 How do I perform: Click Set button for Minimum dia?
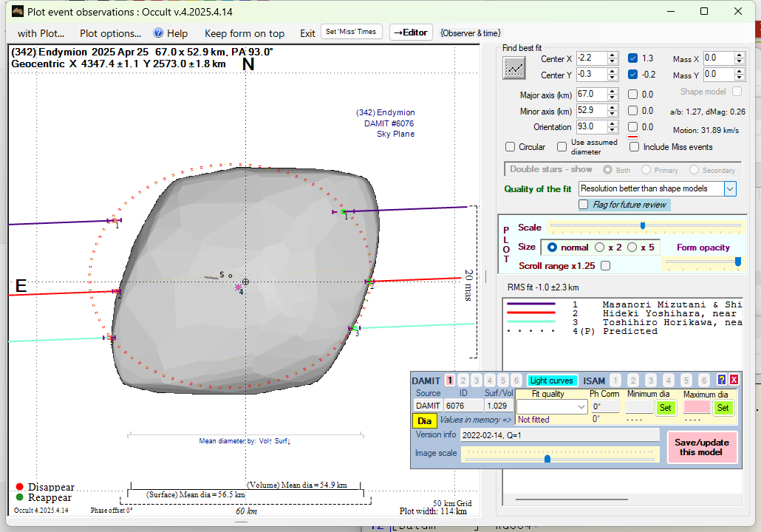[665, 407]
